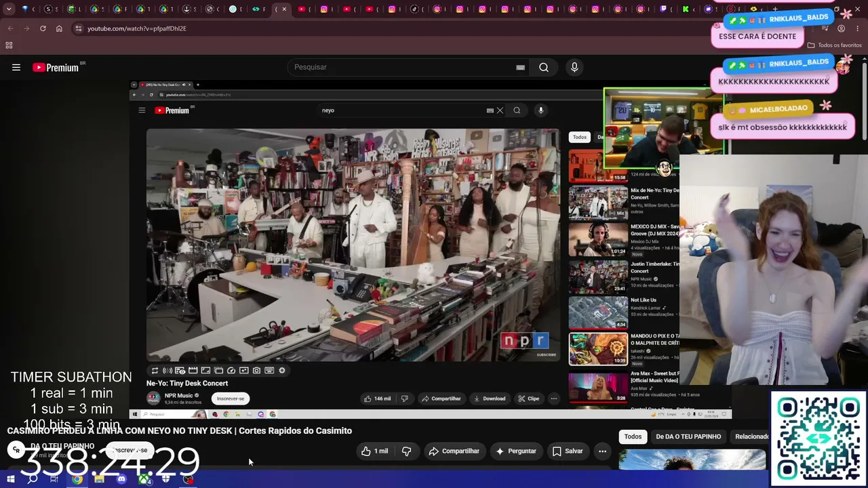Screen dimensions: 868x488
Task: Save video with Salvar button
Action: tap(567, 451)
